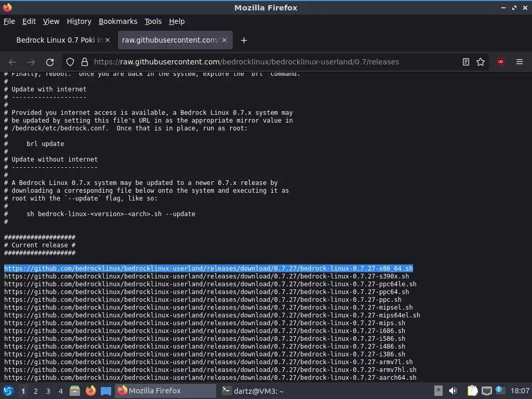Click the s390x.sh download URL line
The width and height of the screenshot is (532, 399).
pyautogui.click(x=206, y=276)
